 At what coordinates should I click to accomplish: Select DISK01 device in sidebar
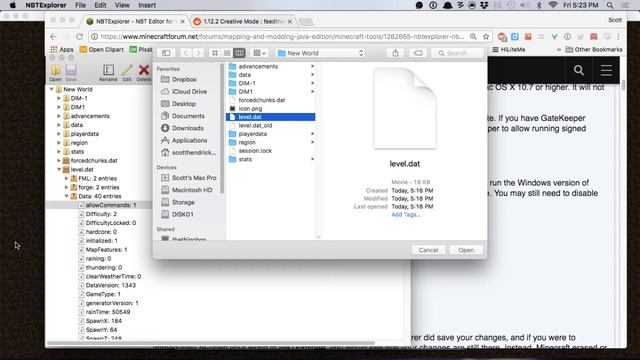(182, 214)
